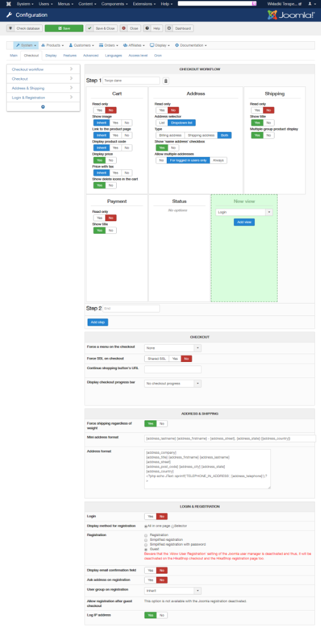This screenshot has height=644, width=321.
Task: Open HikaShop Customers dropdown menu
Action: pyautogui.click(x=82, y=45)
